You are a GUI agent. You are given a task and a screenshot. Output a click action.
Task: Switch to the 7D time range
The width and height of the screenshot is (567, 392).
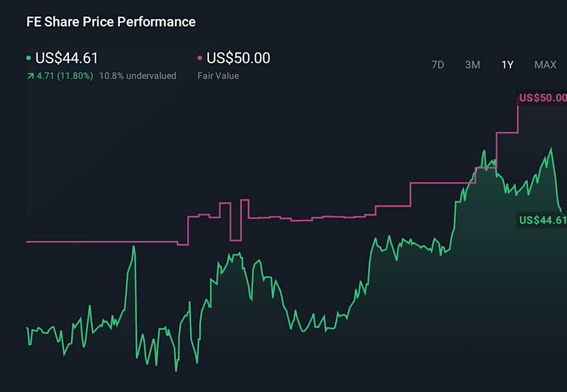[x=438, y=65]
